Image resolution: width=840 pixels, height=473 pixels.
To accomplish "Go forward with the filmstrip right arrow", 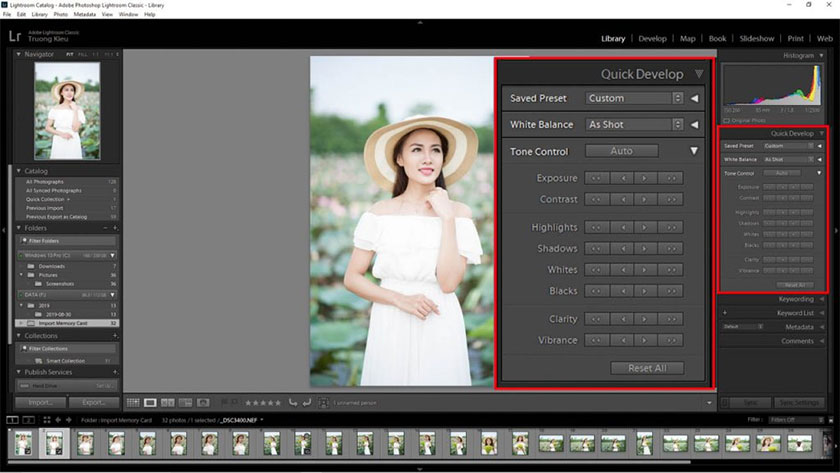I will click(69, 420).
